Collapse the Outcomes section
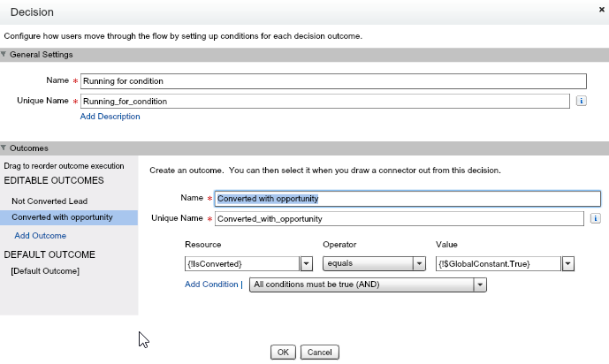 tap(4, 148)
